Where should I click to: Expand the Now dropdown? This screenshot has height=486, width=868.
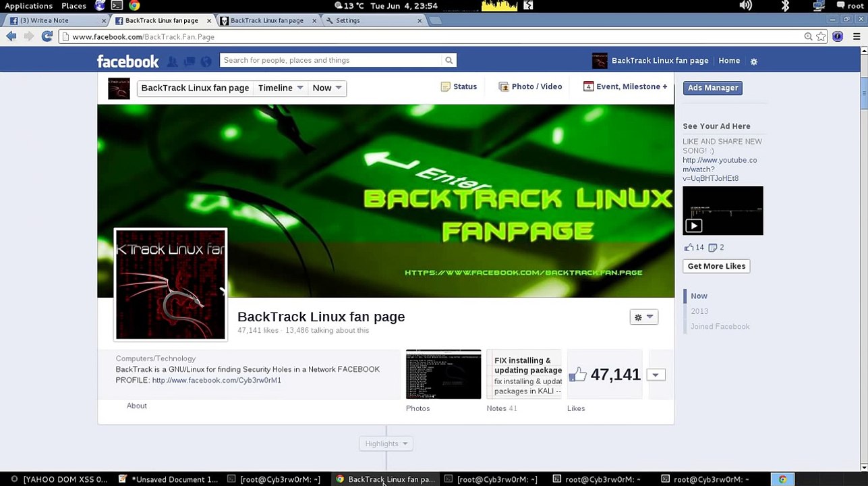(327, 88)
